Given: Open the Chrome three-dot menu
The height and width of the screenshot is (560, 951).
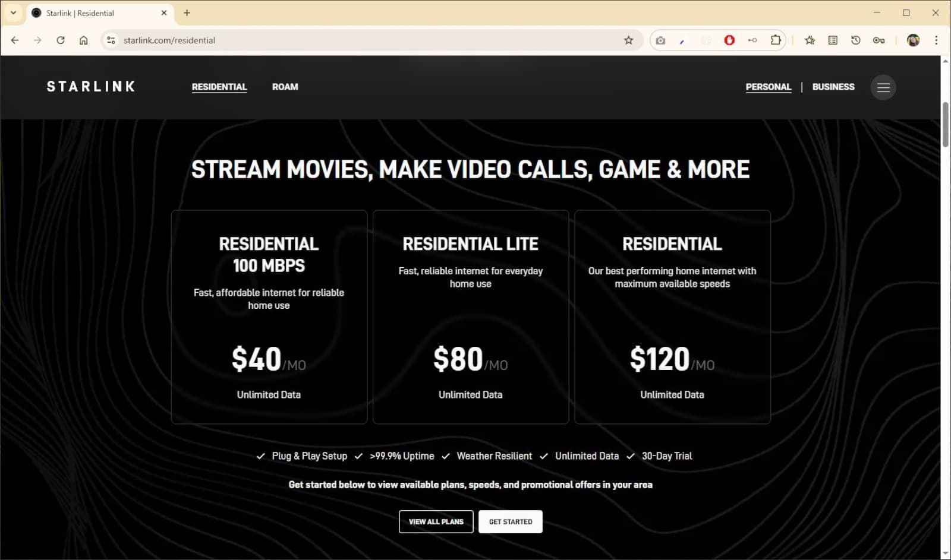Looking at the screenshot, I should (x=936, y=40).
